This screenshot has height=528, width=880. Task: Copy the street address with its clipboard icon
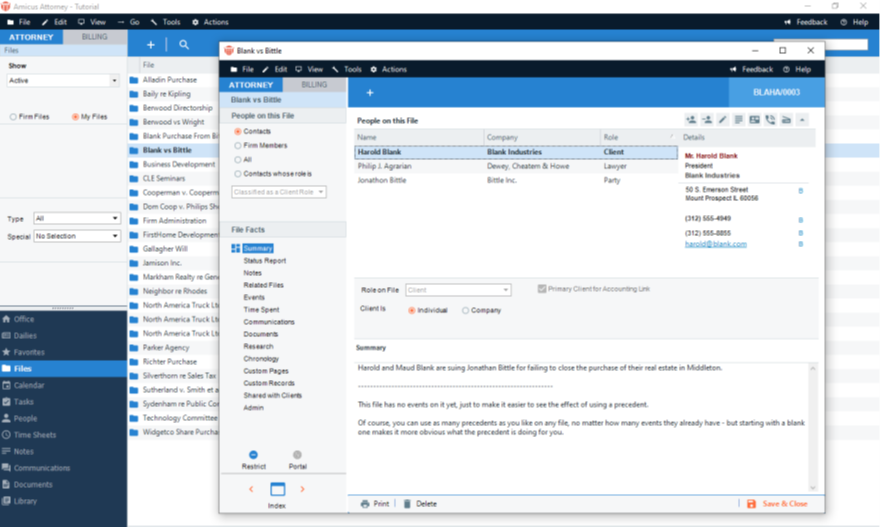800,191
